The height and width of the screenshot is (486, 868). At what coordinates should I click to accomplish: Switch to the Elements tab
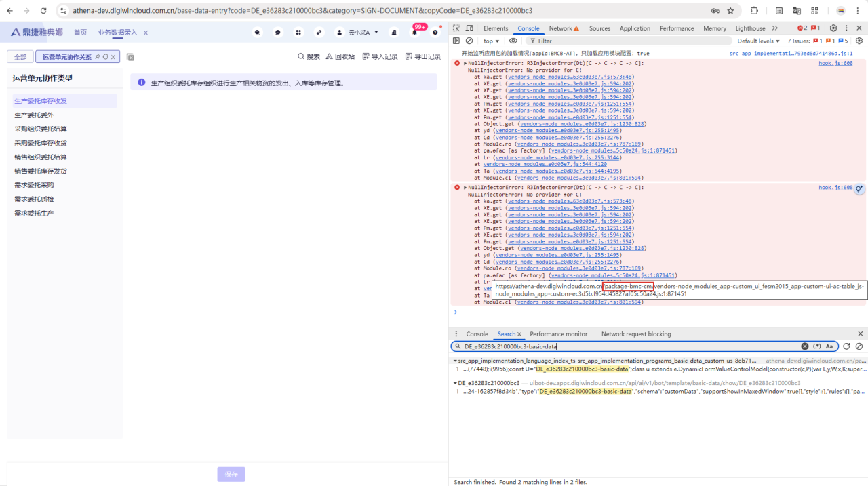[496, 28]
